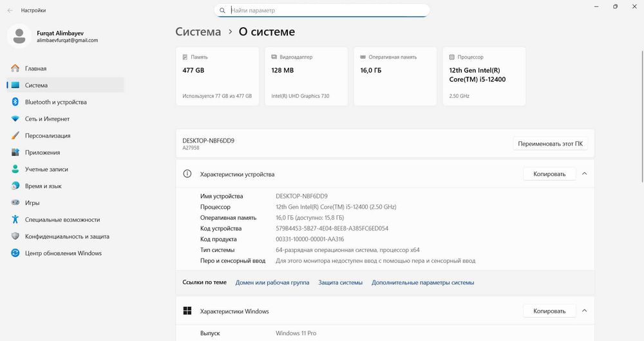This screenshot has width=644, height=341.
Task: Click the 64-разрядная операционная система value
Action: (x=348, y=249)
